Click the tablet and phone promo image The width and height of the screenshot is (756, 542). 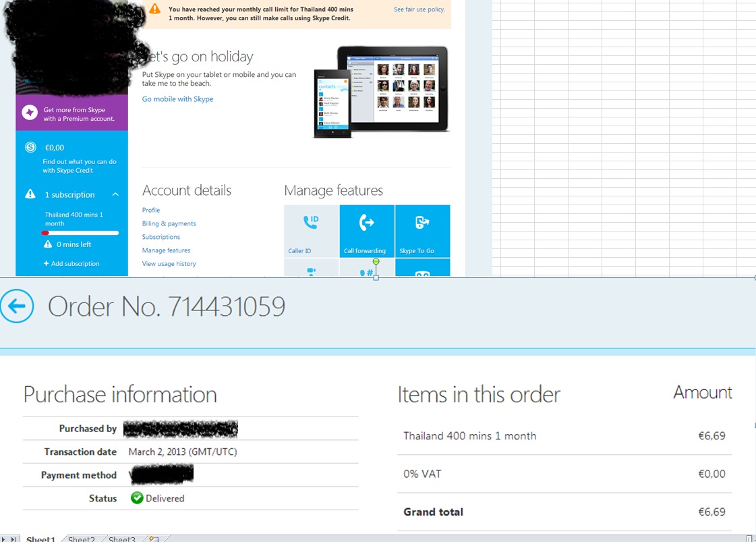(x=381, y=92)
